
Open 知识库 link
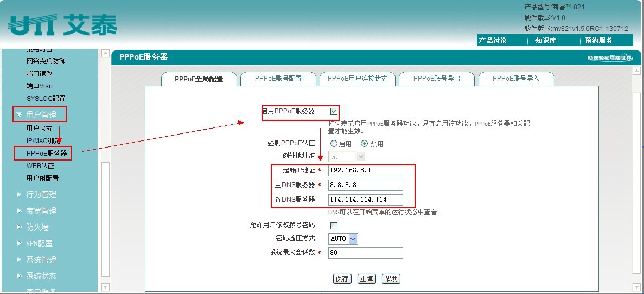545,41
